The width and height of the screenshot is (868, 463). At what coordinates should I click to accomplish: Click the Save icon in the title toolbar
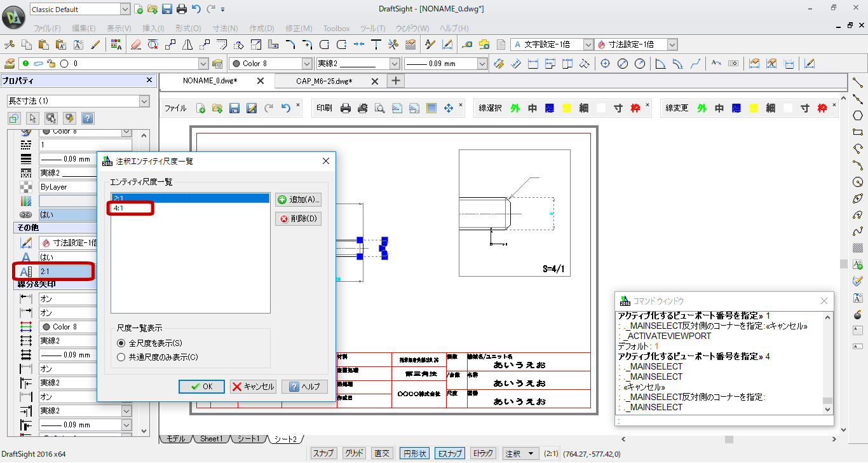[x=166, y=9]
